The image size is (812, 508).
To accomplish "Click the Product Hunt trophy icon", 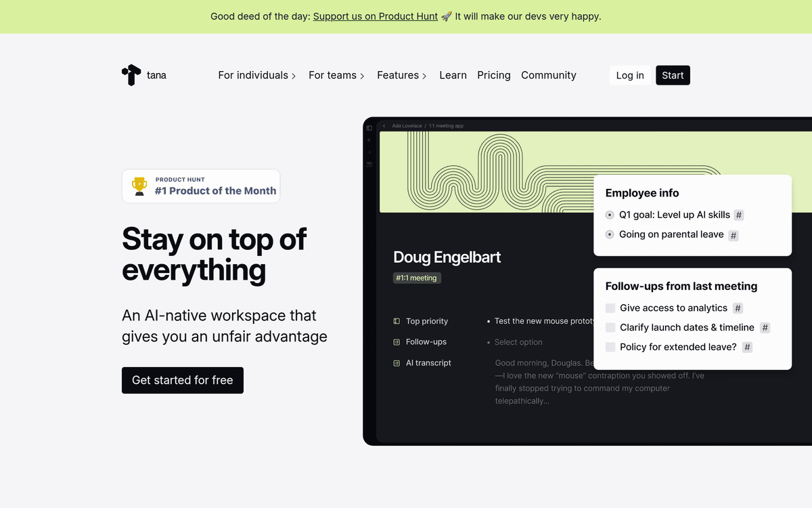I will pyautogui.click(x=139, y=186).
